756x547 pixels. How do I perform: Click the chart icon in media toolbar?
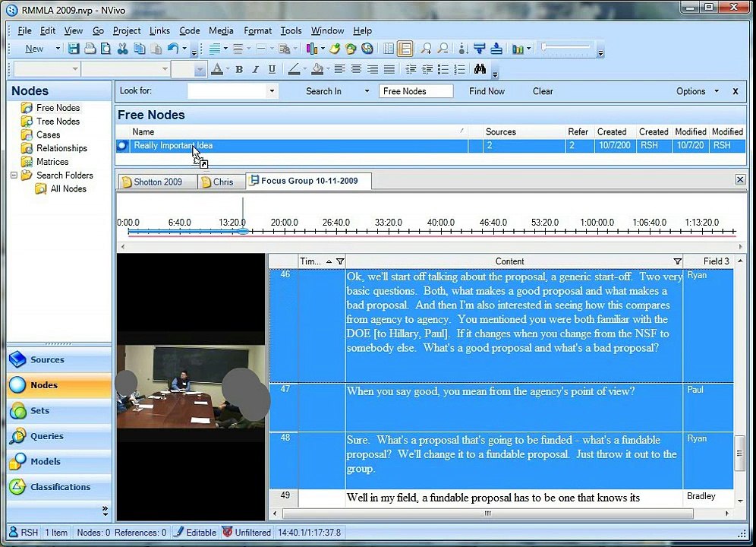(x=518, y=49)
